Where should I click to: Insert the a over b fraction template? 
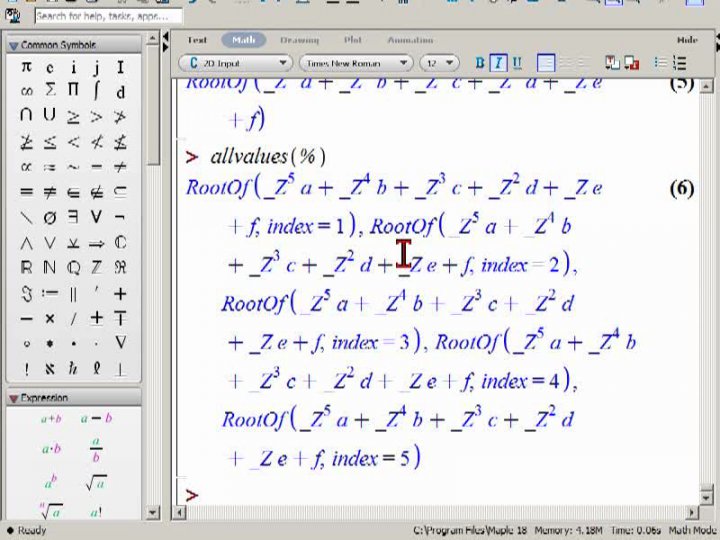pyautogui.click(x=96, y=450)
